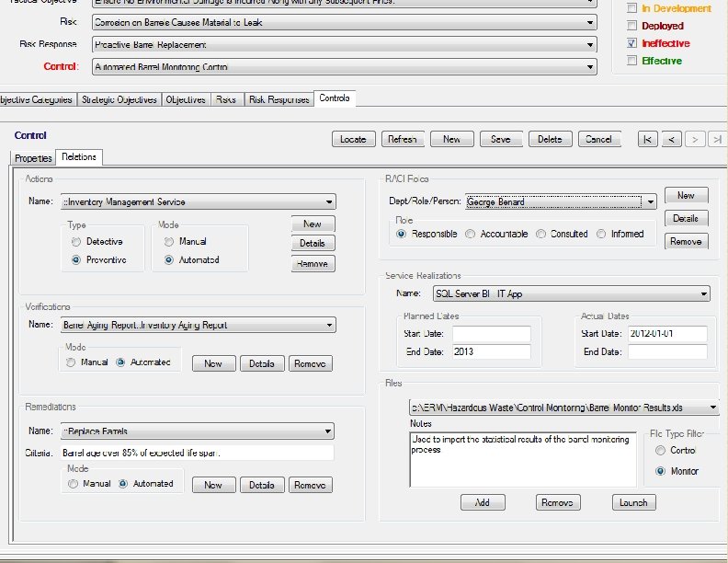Select the Responsible RACI role
This screenshot has height=563, width=728.
coord(401,234)
